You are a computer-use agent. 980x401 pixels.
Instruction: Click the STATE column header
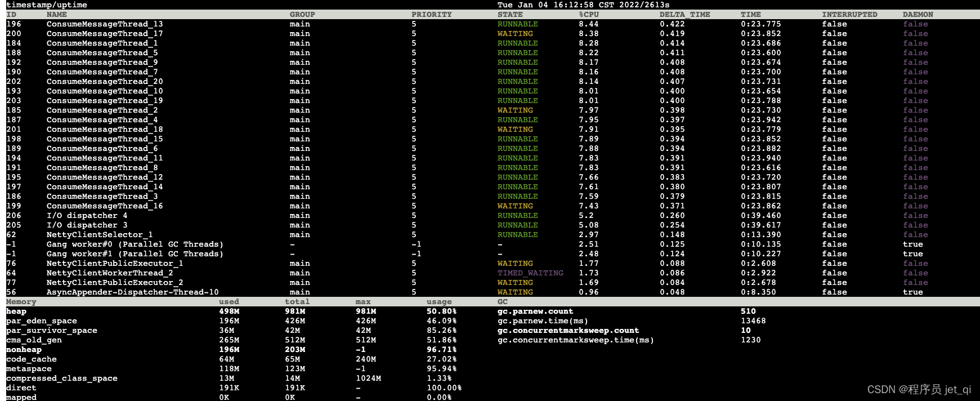[510, 15]
